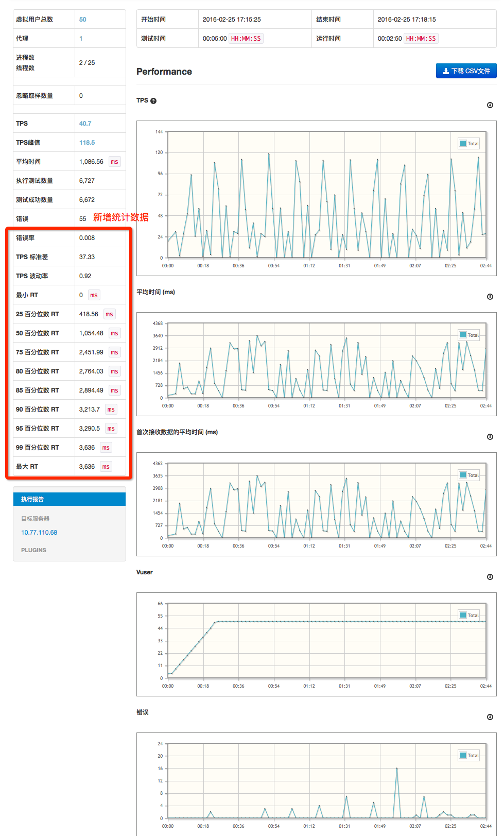
Task: Click the 测试成功数量 value 6,672
Action: click(87, 200)
